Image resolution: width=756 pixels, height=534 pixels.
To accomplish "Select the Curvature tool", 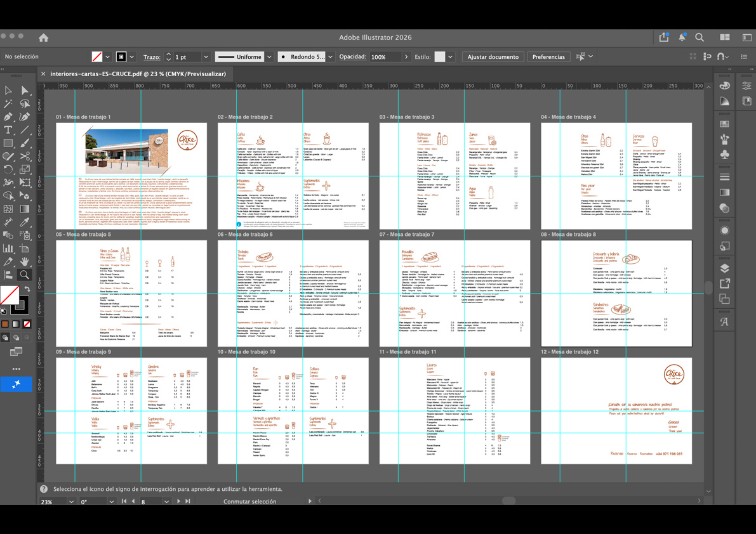I will [25, 117].
